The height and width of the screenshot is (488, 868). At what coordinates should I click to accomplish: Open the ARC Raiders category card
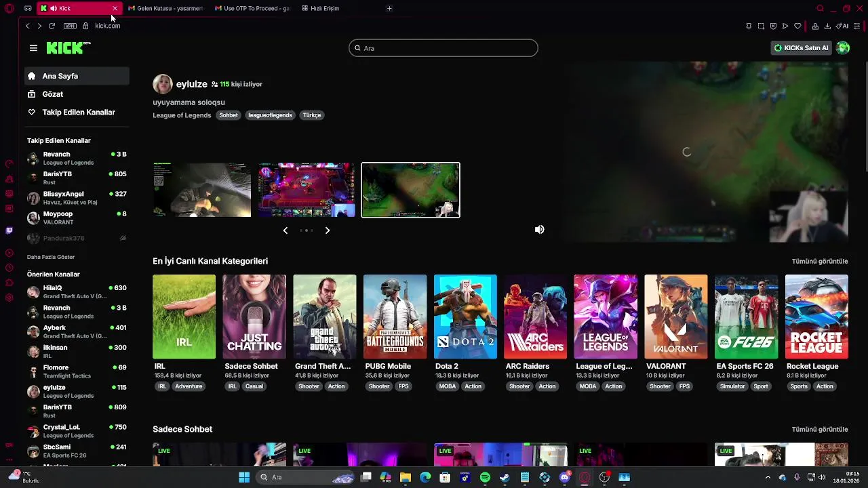click(535, 317)
